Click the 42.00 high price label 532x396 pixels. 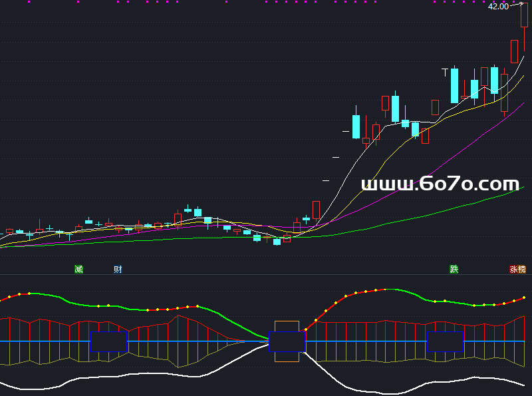[x=497, y=6]
